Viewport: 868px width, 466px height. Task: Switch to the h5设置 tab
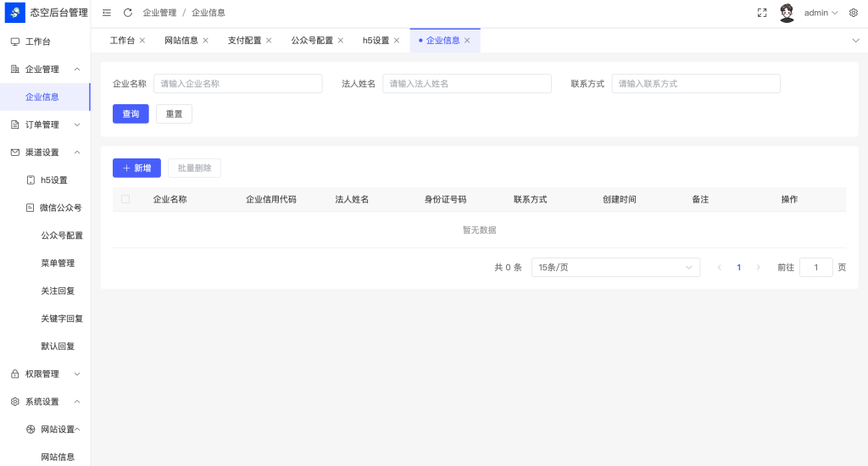(x=376, y=41)
